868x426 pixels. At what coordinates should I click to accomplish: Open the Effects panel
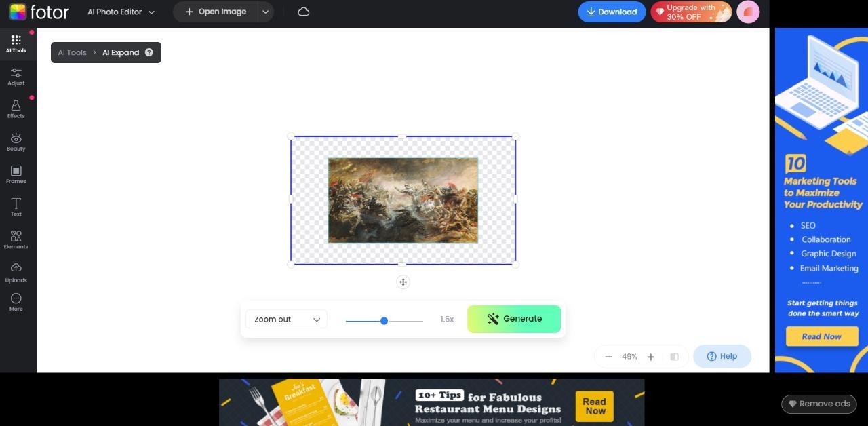(x=16, y=109)
